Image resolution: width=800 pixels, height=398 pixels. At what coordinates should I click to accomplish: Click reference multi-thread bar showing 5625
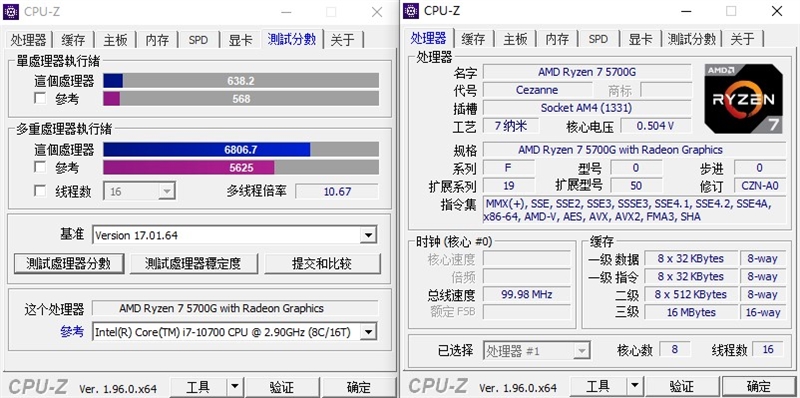[x=241, y=167]
